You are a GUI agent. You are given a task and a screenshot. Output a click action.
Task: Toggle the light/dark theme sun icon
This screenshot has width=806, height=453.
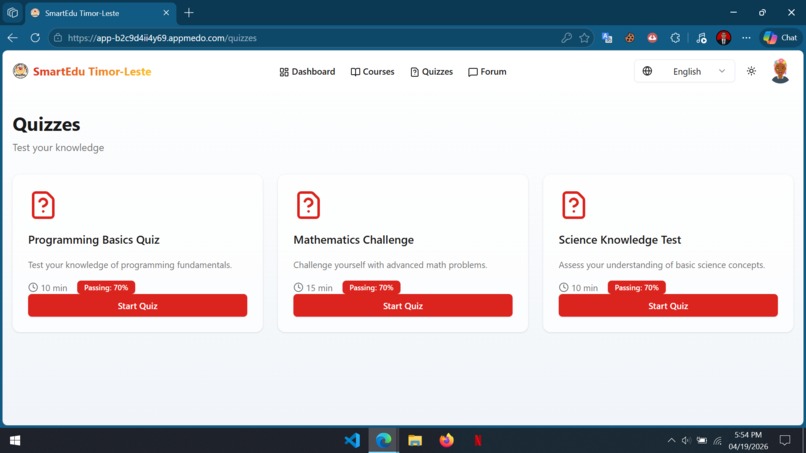tap(751, 71)
